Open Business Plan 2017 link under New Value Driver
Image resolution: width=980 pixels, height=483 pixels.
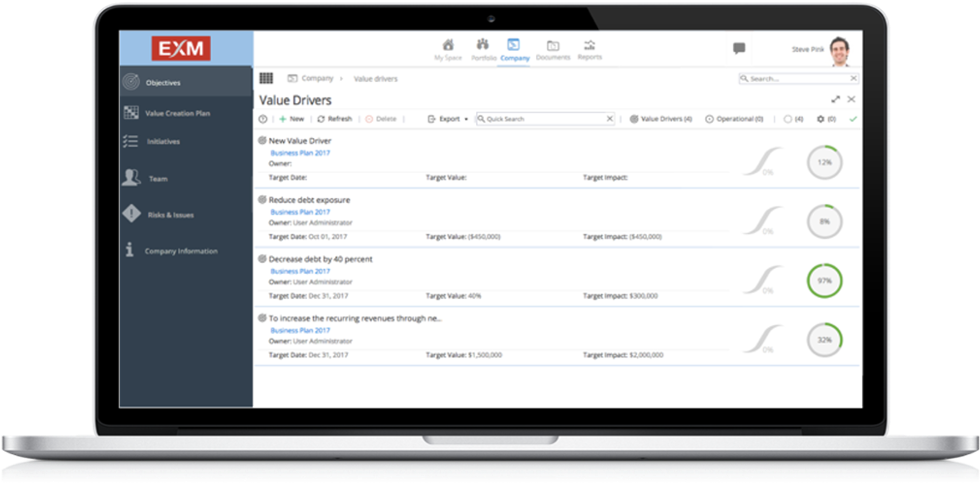click(x=300, y=153)
